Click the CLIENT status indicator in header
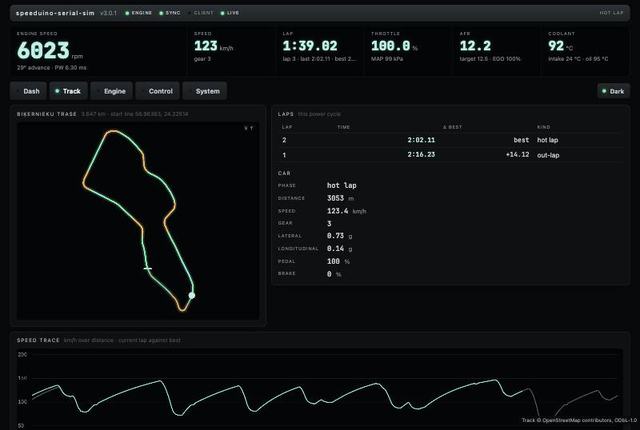 coord(201,13)
